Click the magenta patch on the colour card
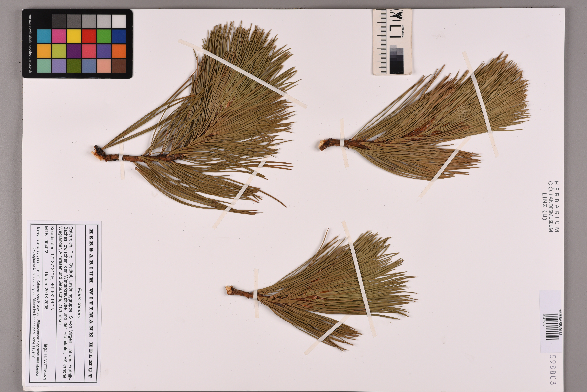 59,36
